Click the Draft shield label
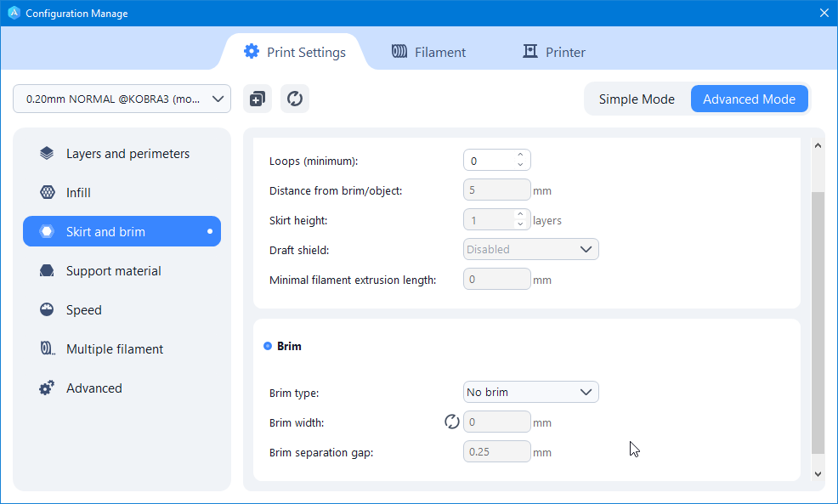The image size is (838, 504). pyautogui.click(x=299, y=250)
